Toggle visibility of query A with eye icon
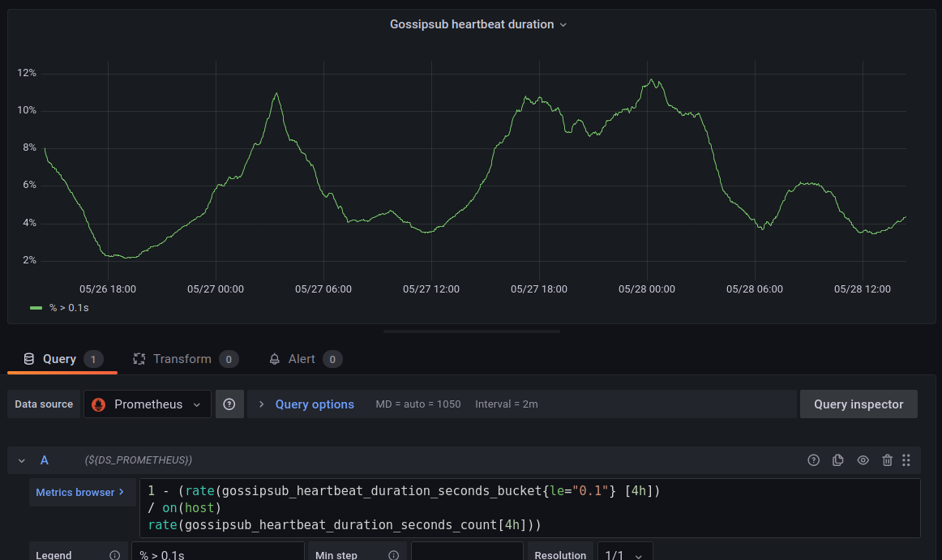The image size is (942, 560). 863,460
